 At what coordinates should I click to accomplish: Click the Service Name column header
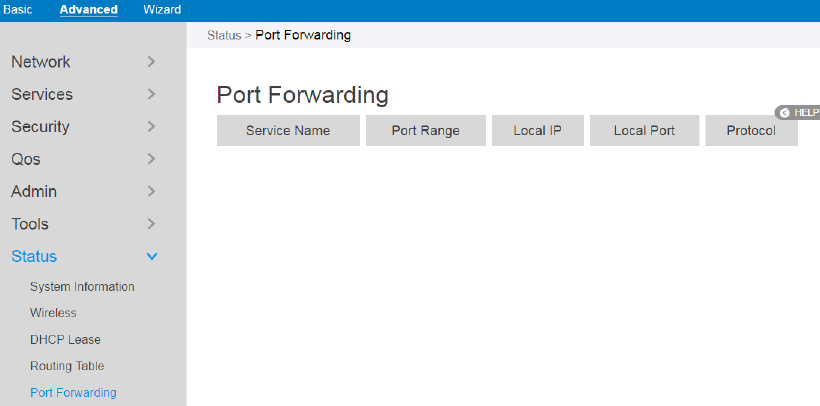pos(288,131)
